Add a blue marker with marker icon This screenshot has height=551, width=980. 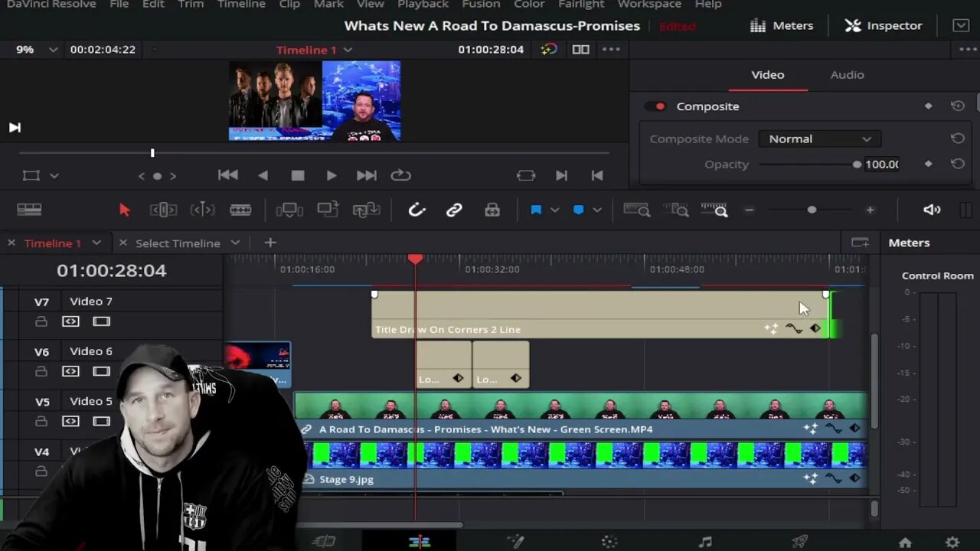pos(579,210)
